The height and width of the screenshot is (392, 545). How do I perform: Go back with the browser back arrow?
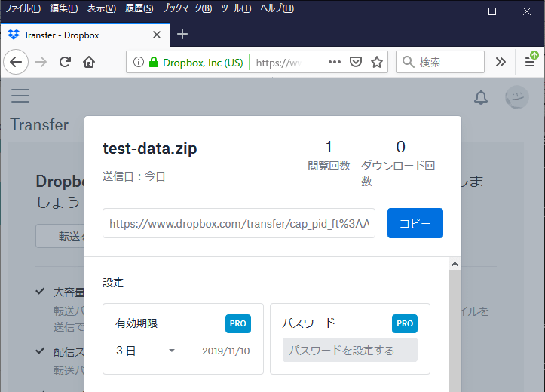(x=16, y=62)
